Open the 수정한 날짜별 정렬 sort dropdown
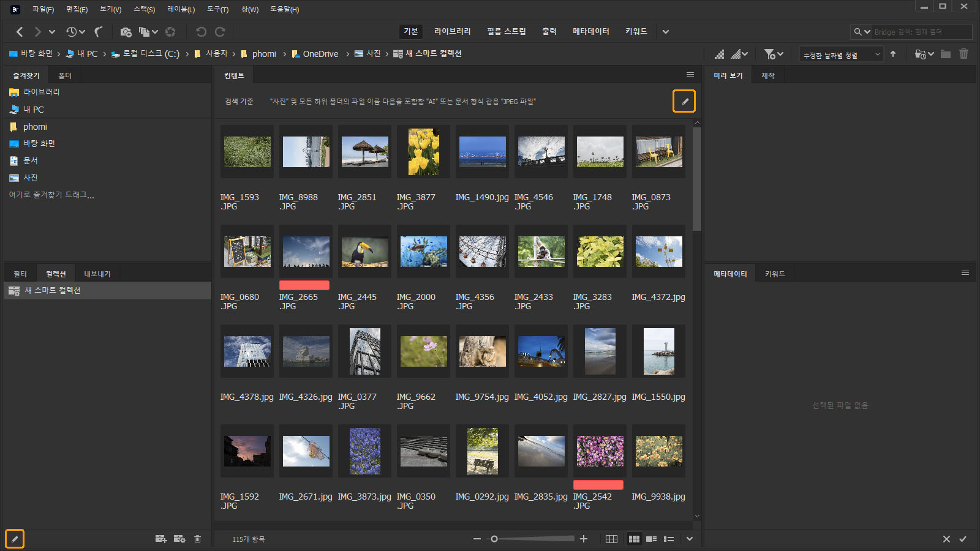The height and width of the screenshot is (551, 980). [x=841, y=54]
